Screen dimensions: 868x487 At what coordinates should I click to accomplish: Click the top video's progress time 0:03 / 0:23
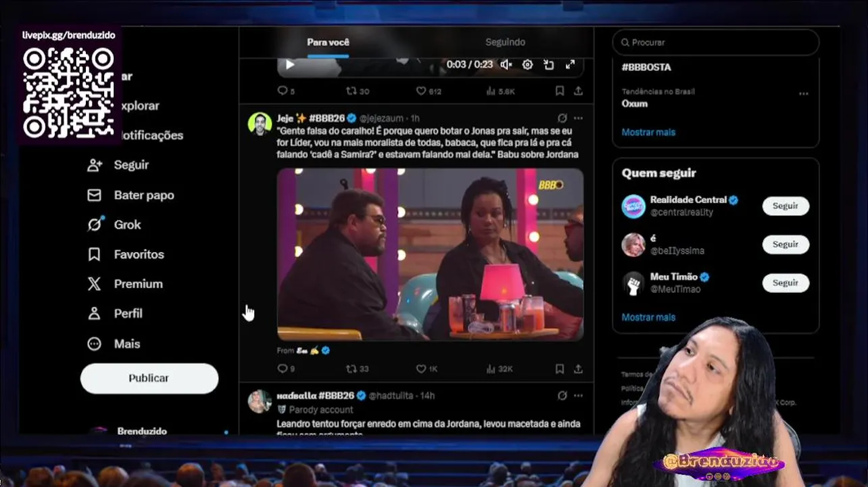470,65
